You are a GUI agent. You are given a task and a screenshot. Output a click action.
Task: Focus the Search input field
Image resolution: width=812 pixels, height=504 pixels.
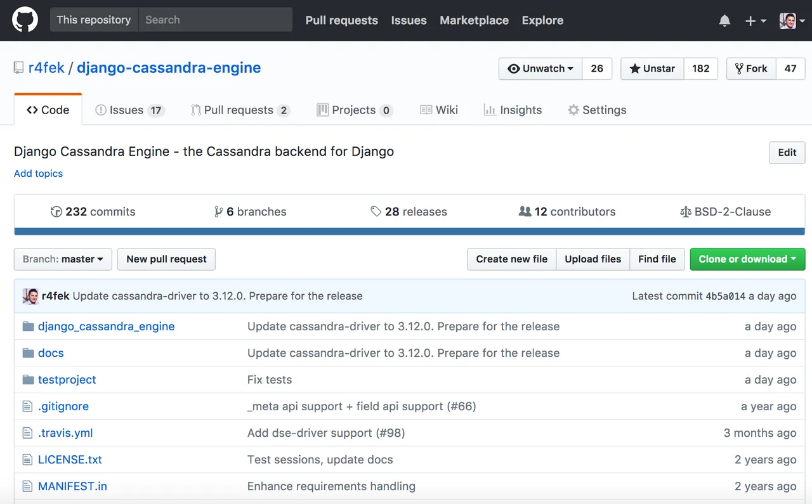pyautogui.click(x=216, y=20)
